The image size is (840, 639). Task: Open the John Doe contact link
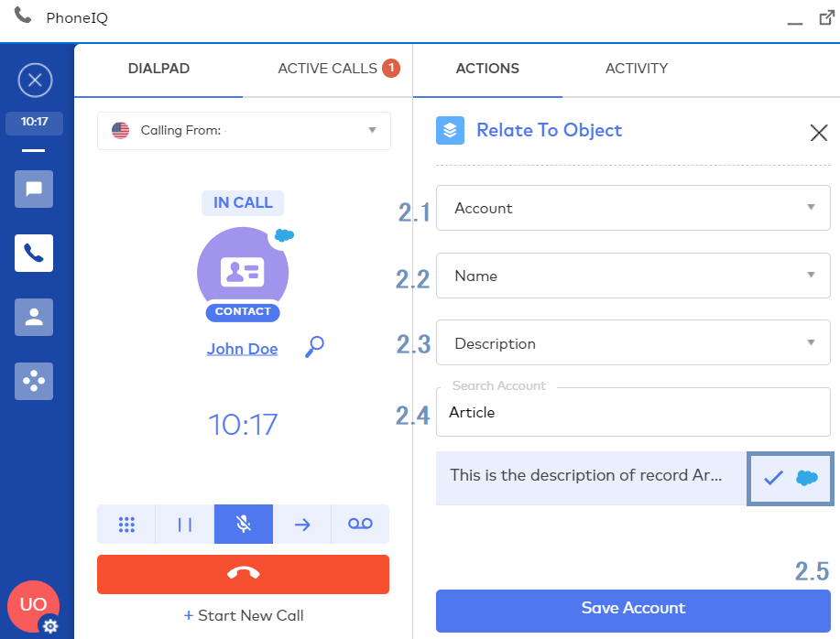(x=242, y=349)
